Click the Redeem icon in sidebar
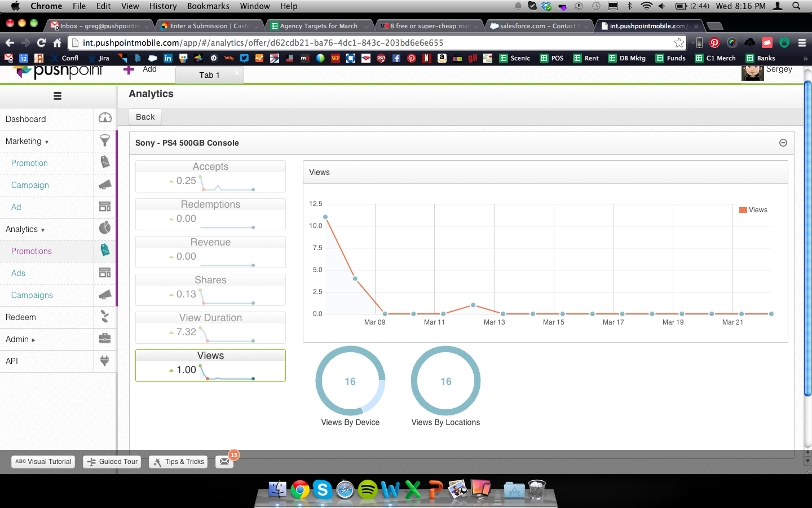The width and height of the screenshot is (812, 508). pos(105,317)
